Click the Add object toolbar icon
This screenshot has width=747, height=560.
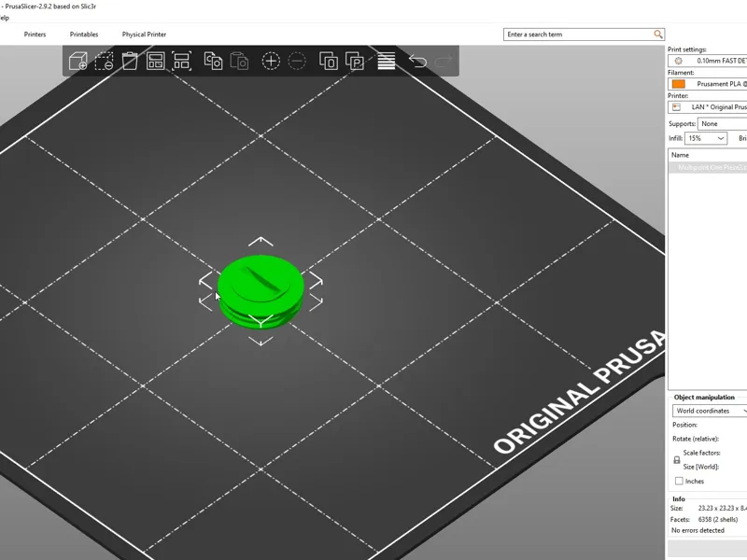(78, 62)
